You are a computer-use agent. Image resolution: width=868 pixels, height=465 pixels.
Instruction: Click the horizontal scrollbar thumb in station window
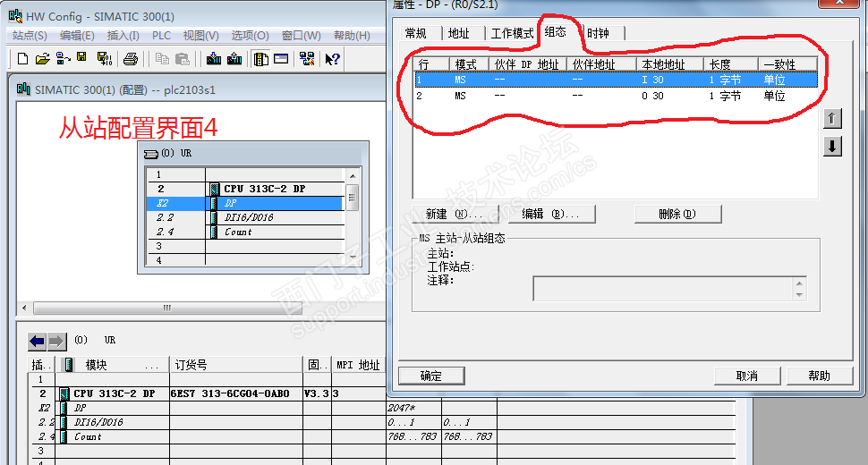[167, 308]
